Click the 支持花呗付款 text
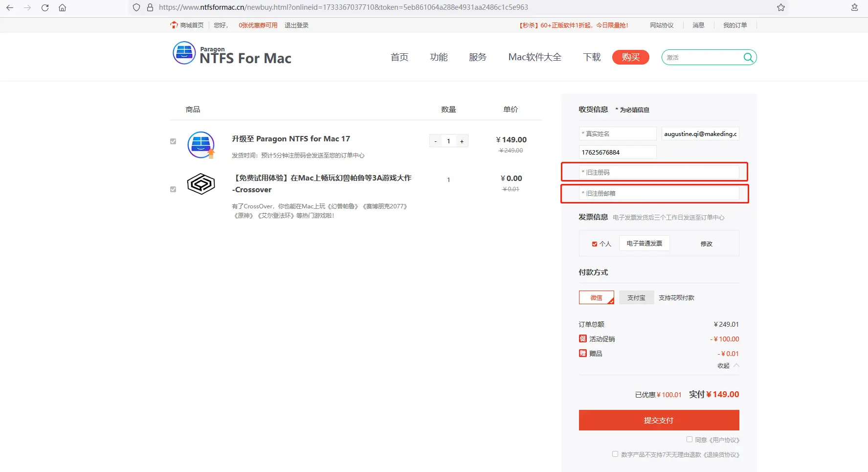The height and width of the screenshot is (472, 868). point(676,298)
